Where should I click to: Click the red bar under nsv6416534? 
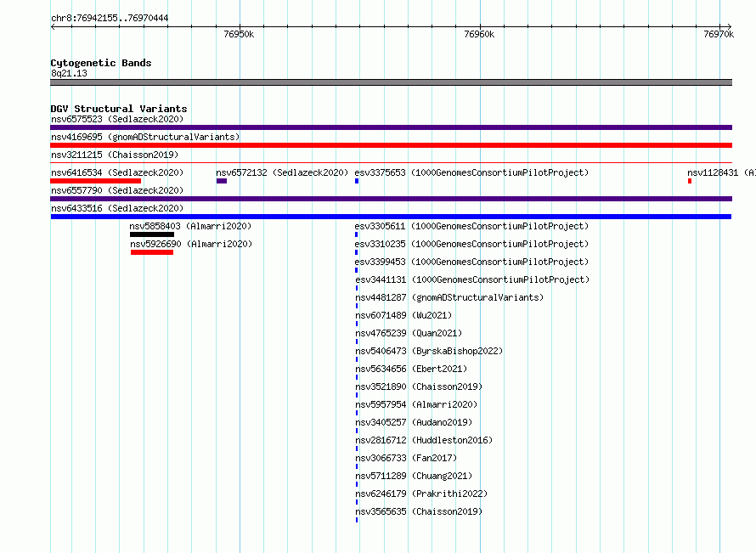click(x=95, y=181)
